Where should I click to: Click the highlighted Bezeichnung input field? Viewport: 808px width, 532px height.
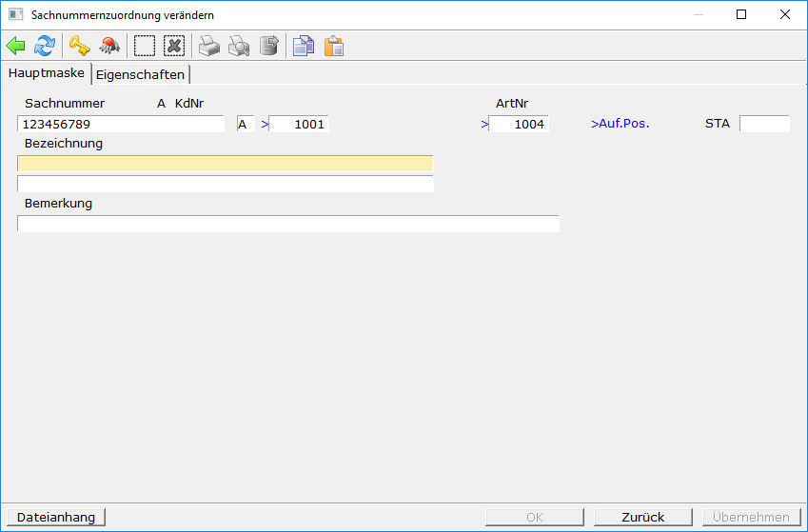coord(225,163)
